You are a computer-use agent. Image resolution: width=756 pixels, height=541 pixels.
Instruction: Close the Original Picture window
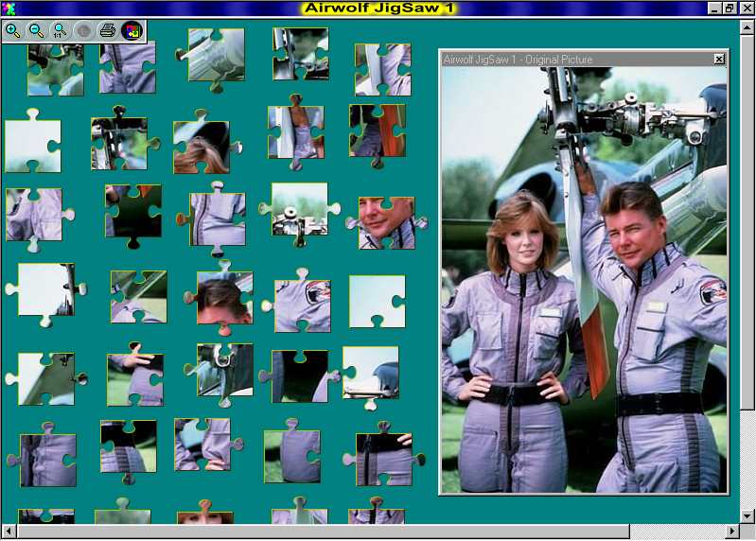click(x=719, y=59)
